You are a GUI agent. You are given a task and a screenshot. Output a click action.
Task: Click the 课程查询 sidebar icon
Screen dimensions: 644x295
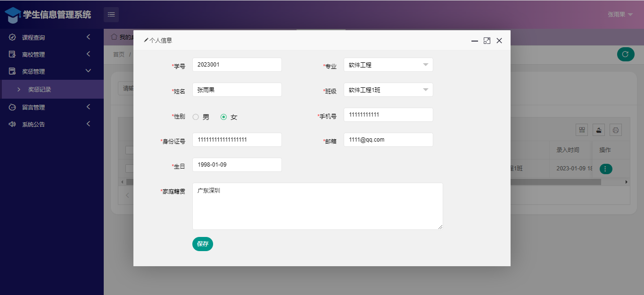pyautogui.click(x=12, y=37)
